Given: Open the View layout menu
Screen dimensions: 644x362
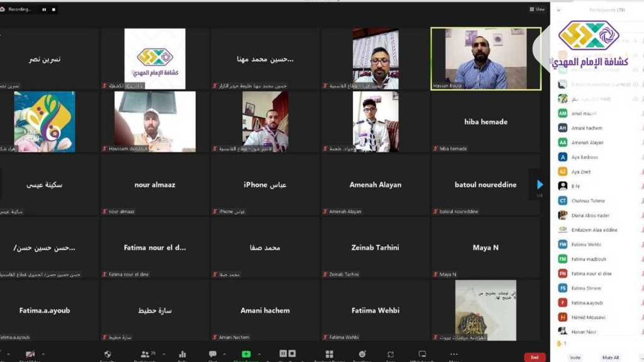Looking at the screenshot, I should 537,9.
